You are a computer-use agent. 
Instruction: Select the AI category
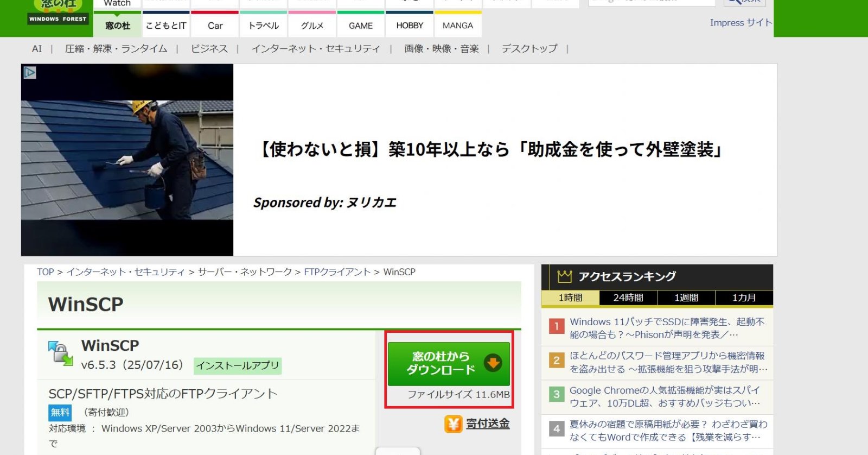tap(37, 49)
